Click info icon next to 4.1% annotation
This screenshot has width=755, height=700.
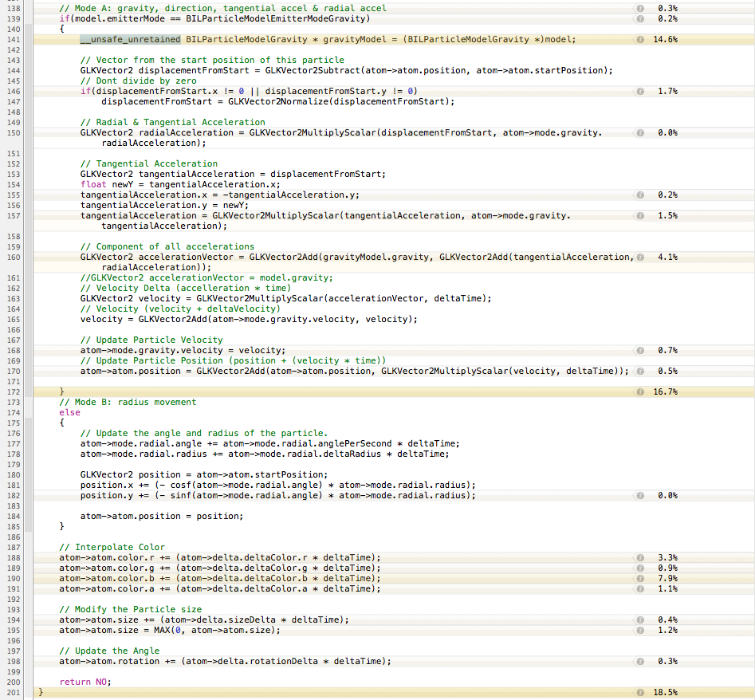click(x=640, y=257)
